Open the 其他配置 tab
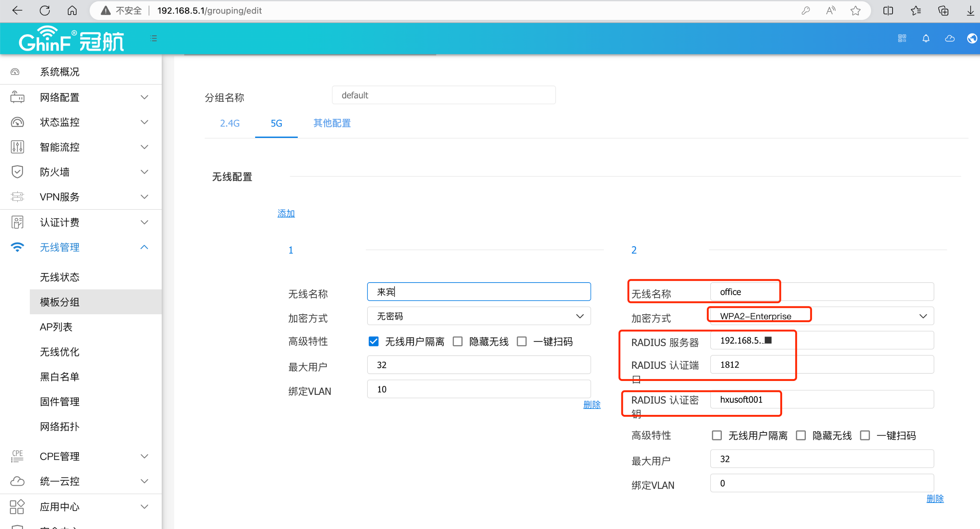Image resolution: width=980 pixels, height=529 pixels. click(x=332, y=123)
